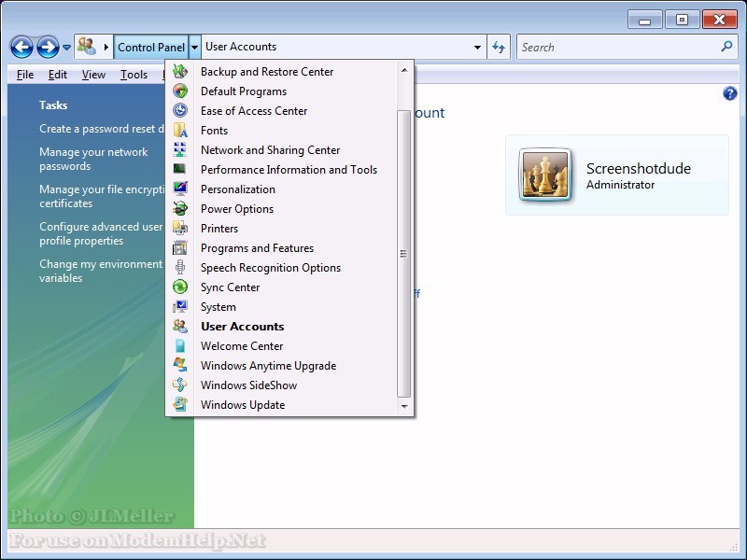Image resolution: width=747 pixels, height=560 pixels.
Task: Click the Printers icon
Action: [x=180, y=228]
